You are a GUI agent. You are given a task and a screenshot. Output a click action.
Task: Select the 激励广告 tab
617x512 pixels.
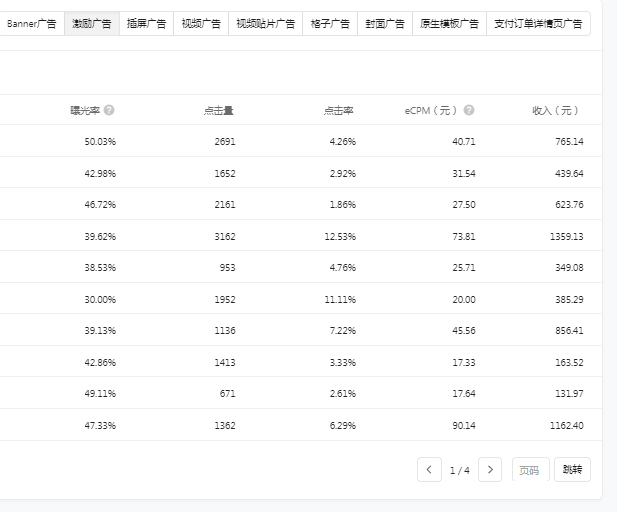[92, 24]
